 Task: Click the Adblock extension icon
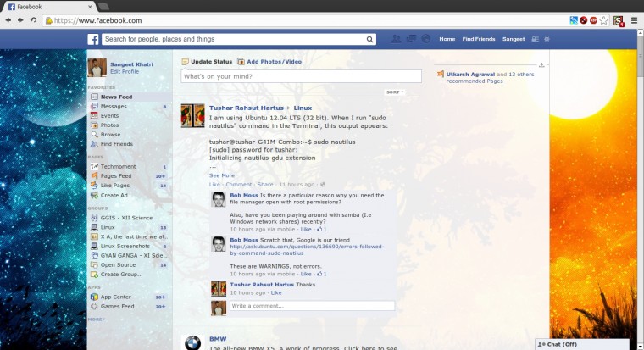(593, 20)
